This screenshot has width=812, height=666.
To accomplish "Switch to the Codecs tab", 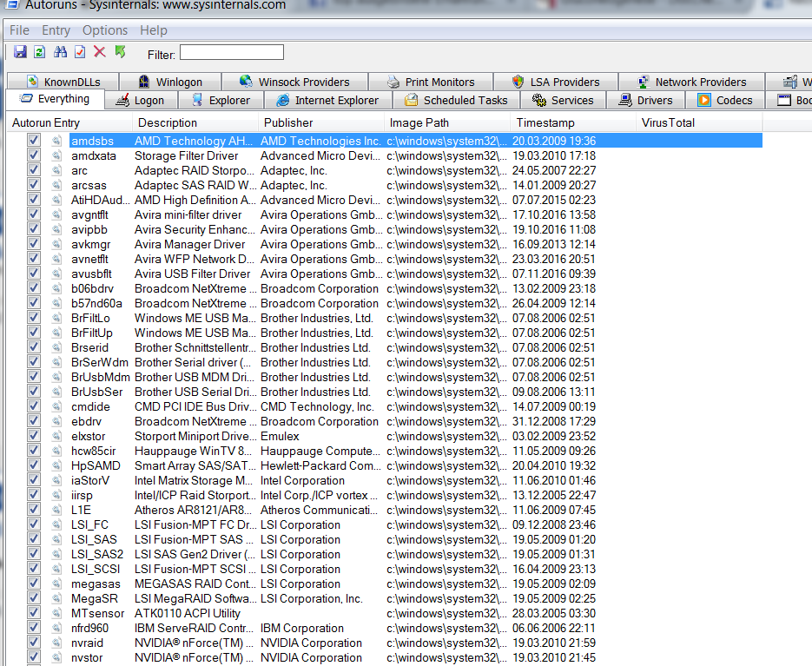I will [x=725, y=100].
